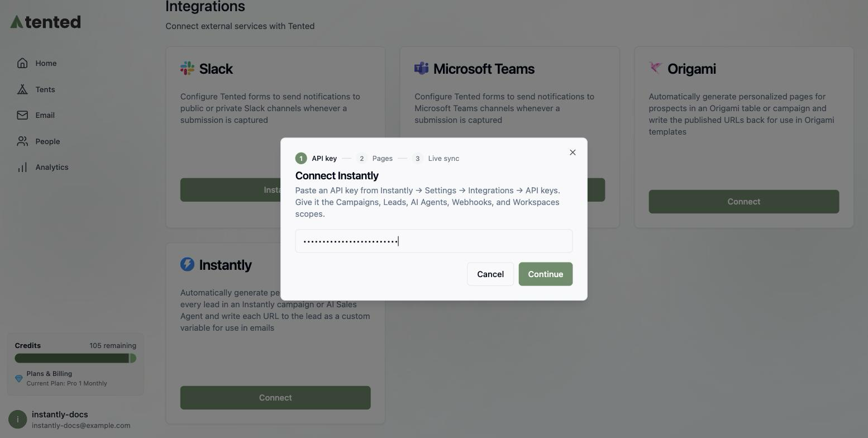This screenshot has width=868, height=438.
Task: Select step 3 Live sync
Action: [x=436, y=158]
